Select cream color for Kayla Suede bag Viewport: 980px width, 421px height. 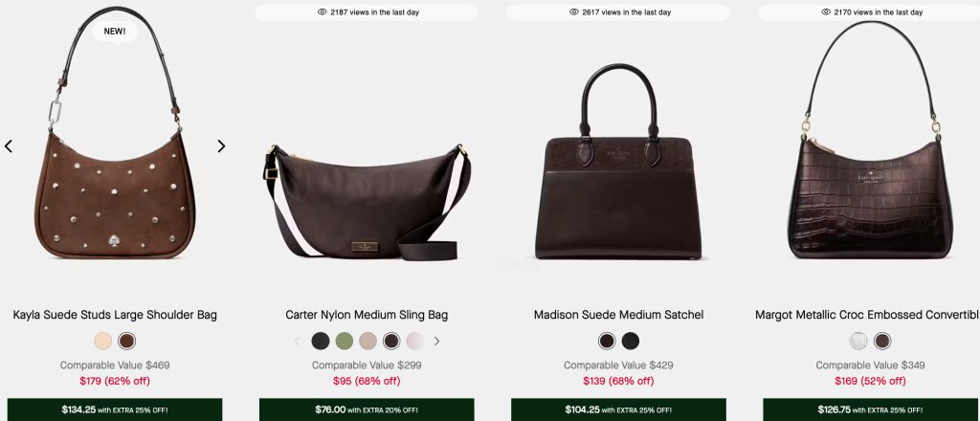pos(103,341)
